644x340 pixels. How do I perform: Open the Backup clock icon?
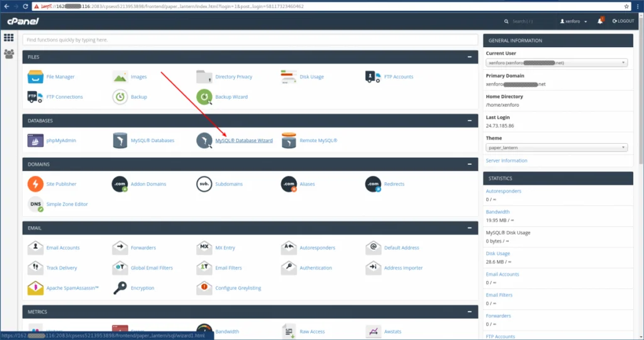click(120, 97)
